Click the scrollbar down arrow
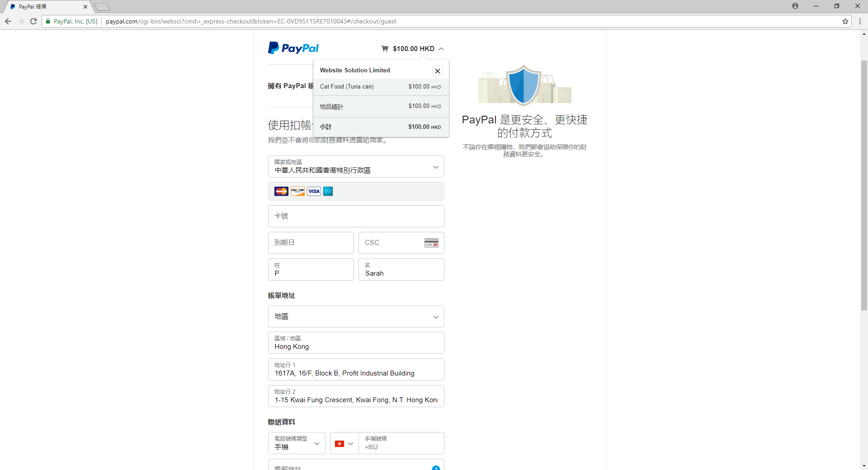 tap(864, 466)
